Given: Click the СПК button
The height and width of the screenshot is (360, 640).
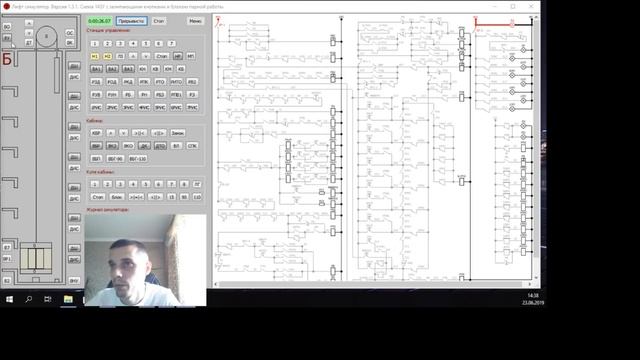Looking at the screenshot, I should pyautogui.click(x=192, y=146).
